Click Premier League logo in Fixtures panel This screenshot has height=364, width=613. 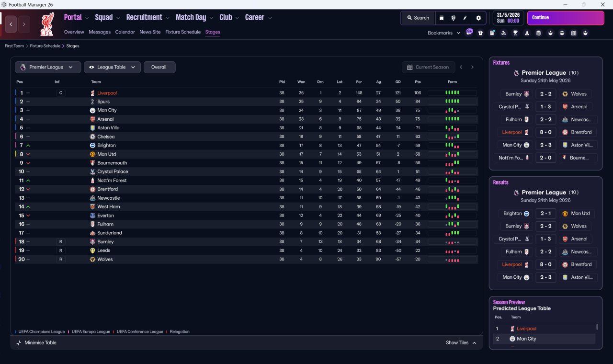point(516,73)
